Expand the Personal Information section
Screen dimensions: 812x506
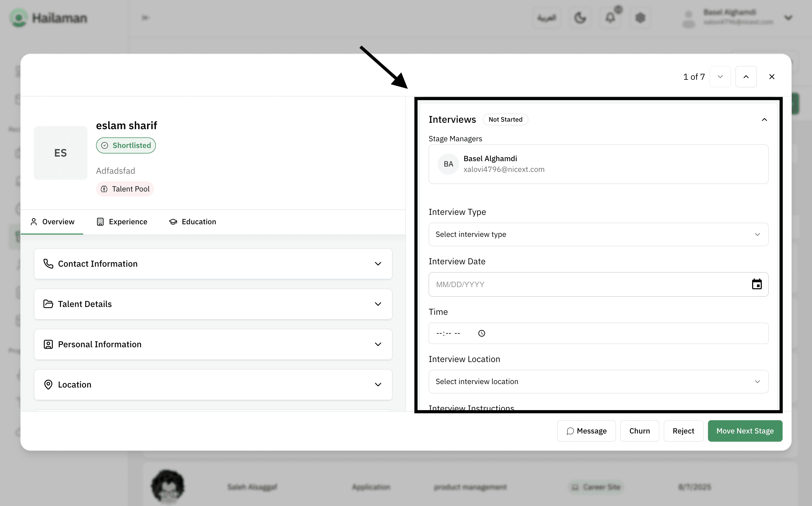[x=213, y=344]
